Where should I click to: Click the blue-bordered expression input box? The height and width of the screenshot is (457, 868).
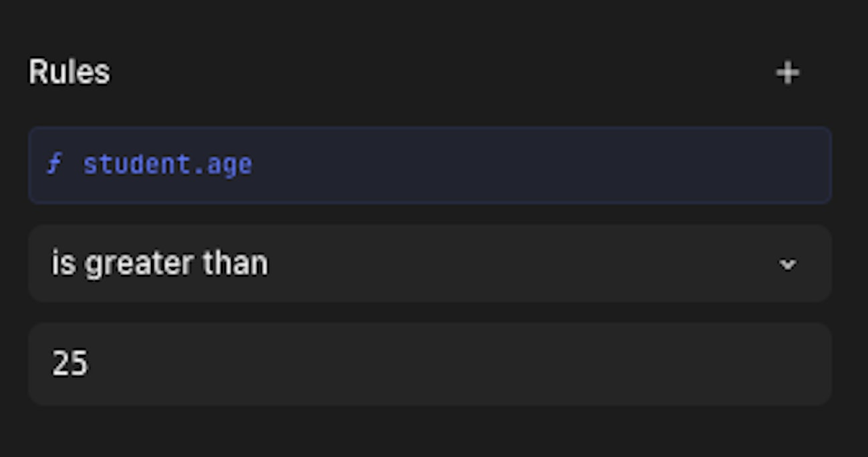click(429, 165)
